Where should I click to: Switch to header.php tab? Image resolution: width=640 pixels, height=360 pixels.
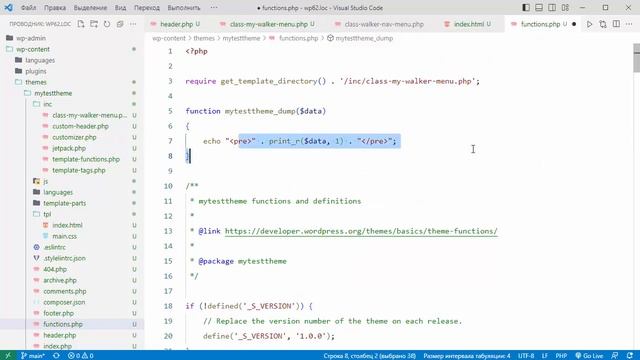176,24
